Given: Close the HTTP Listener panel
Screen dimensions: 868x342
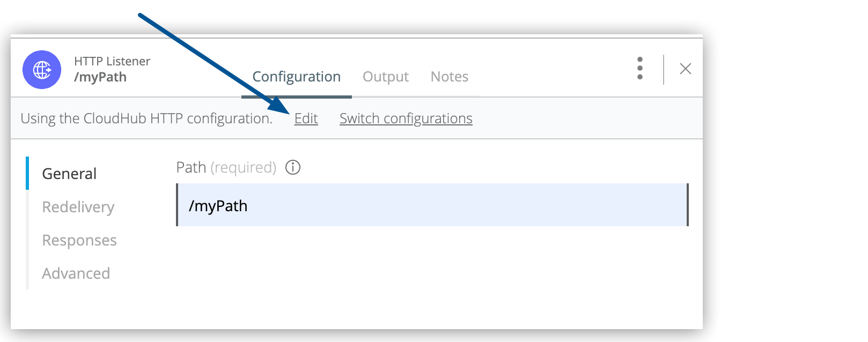Looking at the screenshot, I should 685,69.
